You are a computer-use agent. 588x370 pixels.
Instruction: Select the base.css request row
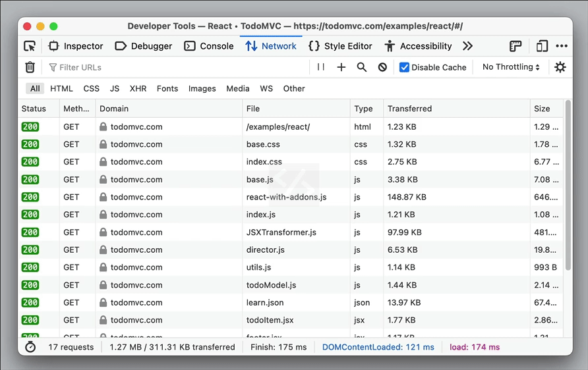click(291, 144)
